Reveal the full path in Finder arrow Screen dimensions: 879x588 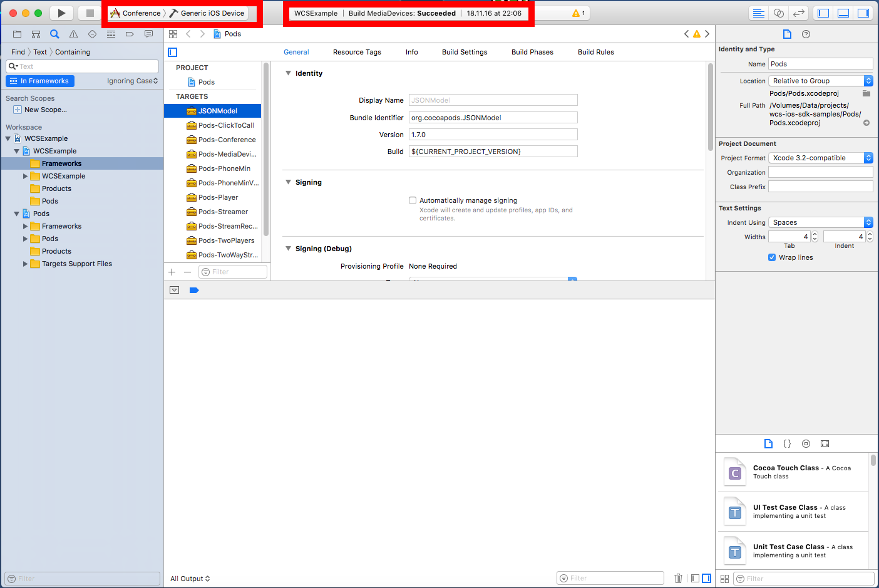point(866,123)
